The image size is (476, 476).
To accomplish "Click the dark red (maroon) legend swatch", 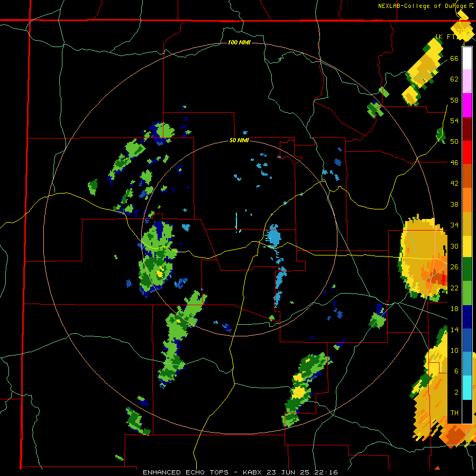I will coord(467,129).
